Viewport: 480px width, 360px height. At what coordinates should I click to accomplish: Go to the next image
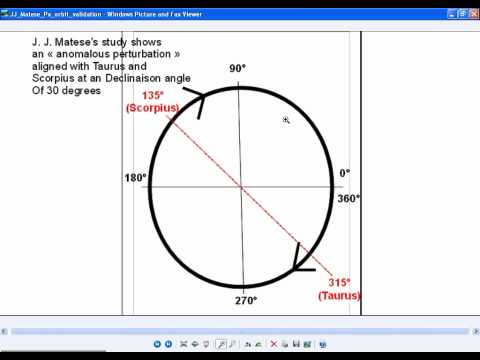[x=168, y=344]
